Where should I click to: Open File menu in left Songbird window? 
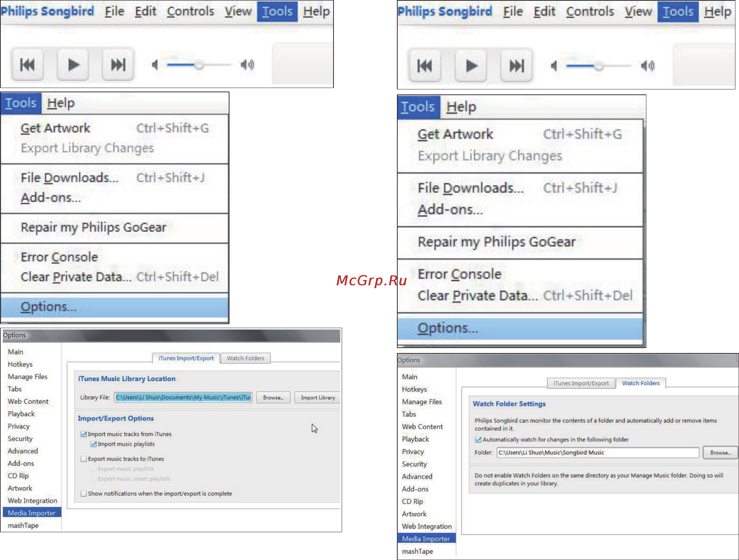[114, 11]
